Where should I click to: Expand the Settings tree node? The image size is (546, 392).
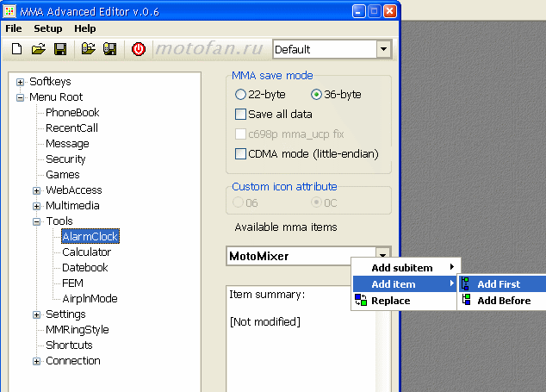point(36,314)
